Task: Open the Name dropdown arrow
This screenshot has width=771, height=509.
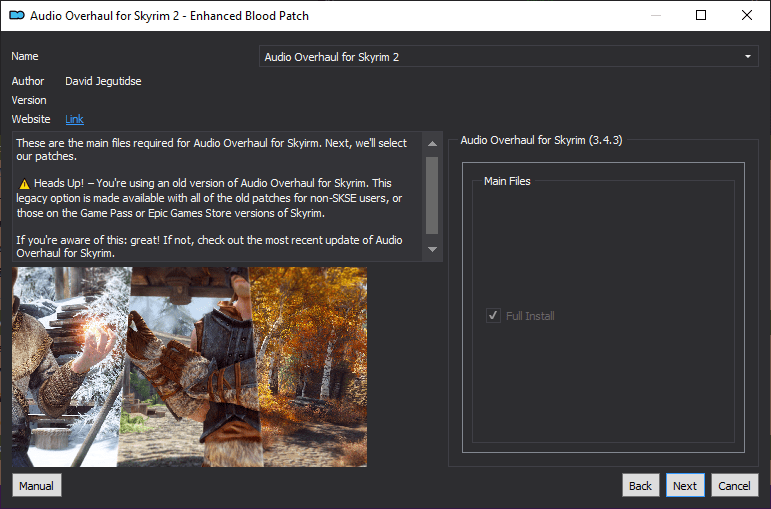Action: point(748,57)
